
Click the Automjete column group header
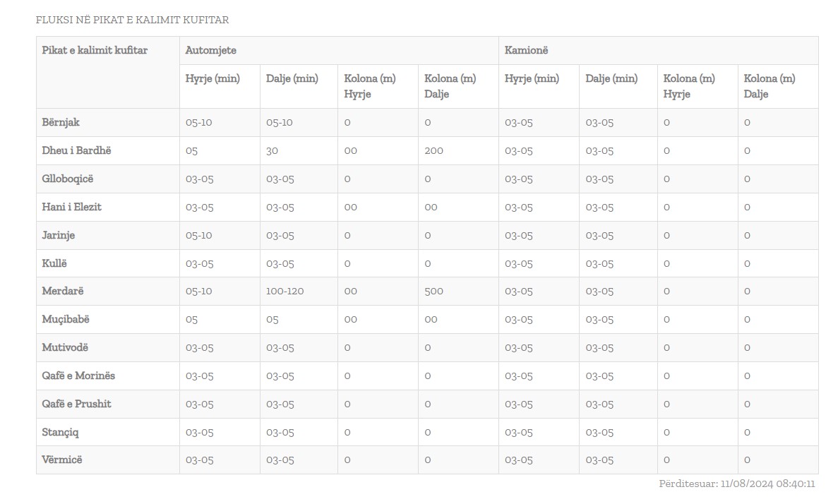[210, 50]
